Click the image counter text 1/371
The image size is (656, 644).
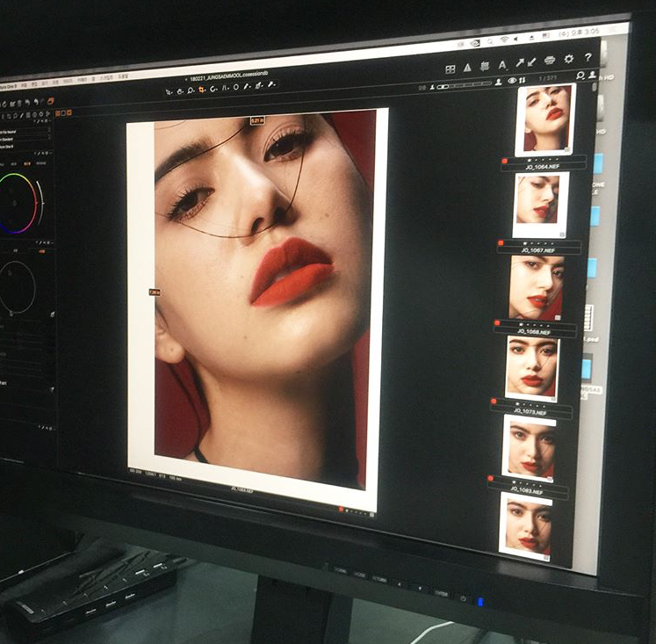click(x=548, y=78)
